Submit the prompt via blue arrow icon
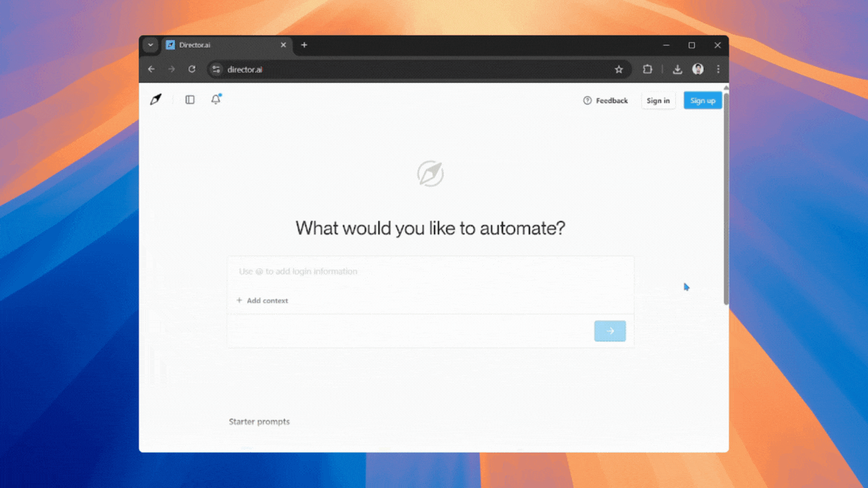The image size is (868, 488). point(610,331)
